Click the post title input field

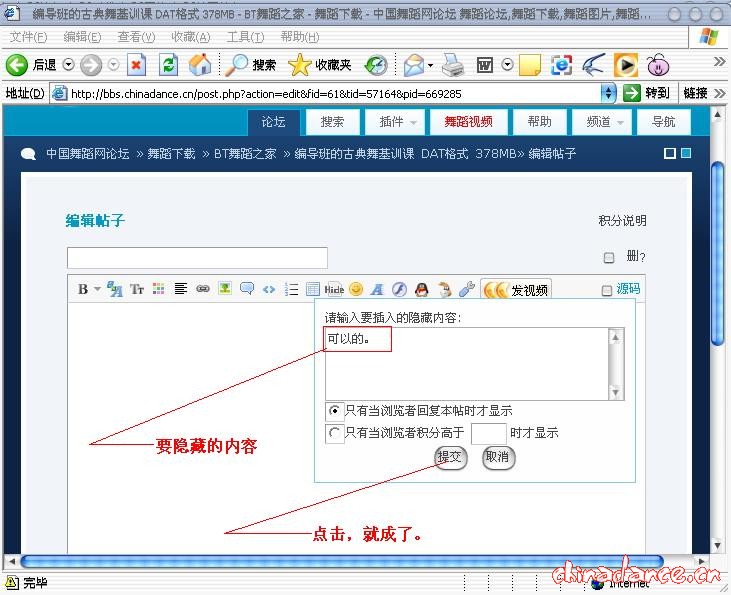coord(197,258)
